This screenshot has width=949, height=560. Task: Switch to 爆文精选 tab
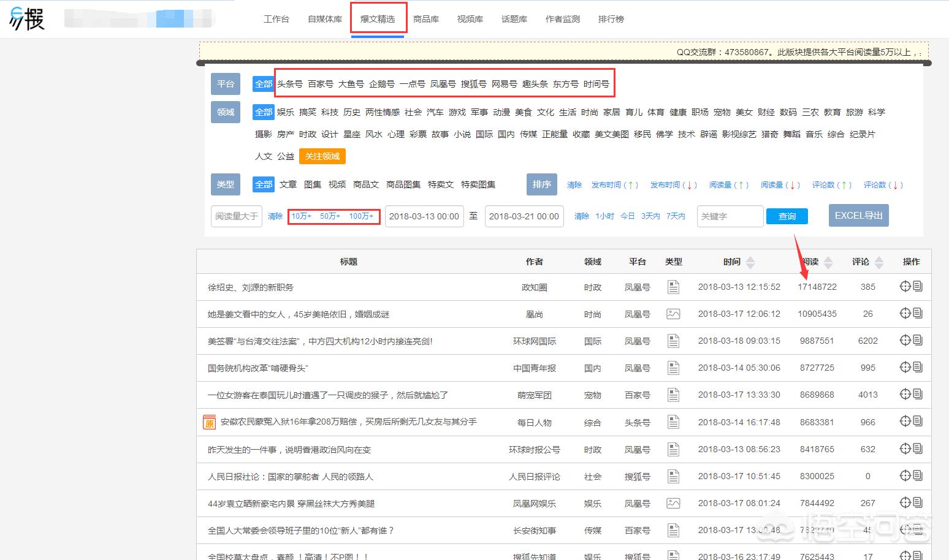[x=378, y=19]
